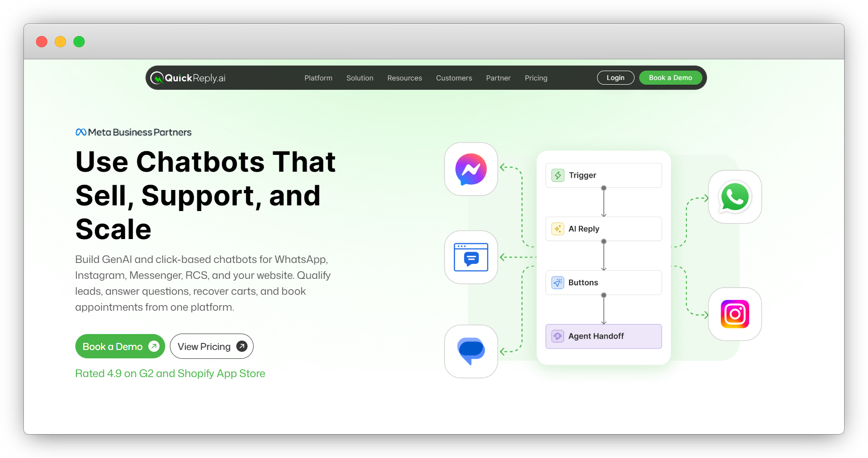Click the Messenger icon tile
The height and width of the screenshot is (458, 868).
(471, 169)
